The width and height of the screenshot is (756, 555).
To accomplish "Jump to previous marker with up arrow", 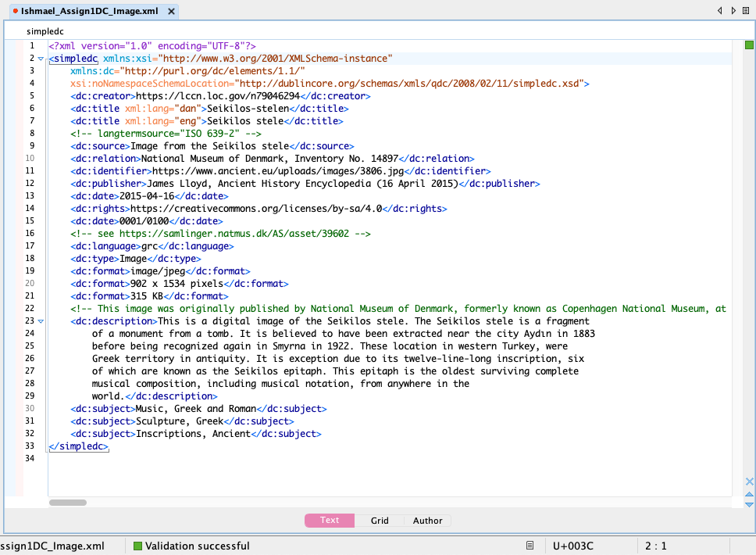I will point(750,494).
